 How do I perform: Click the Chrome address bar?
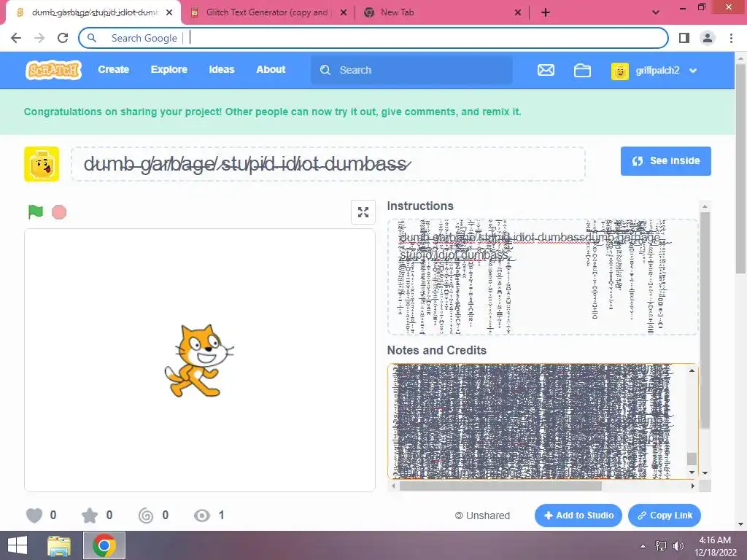(373, 38)
